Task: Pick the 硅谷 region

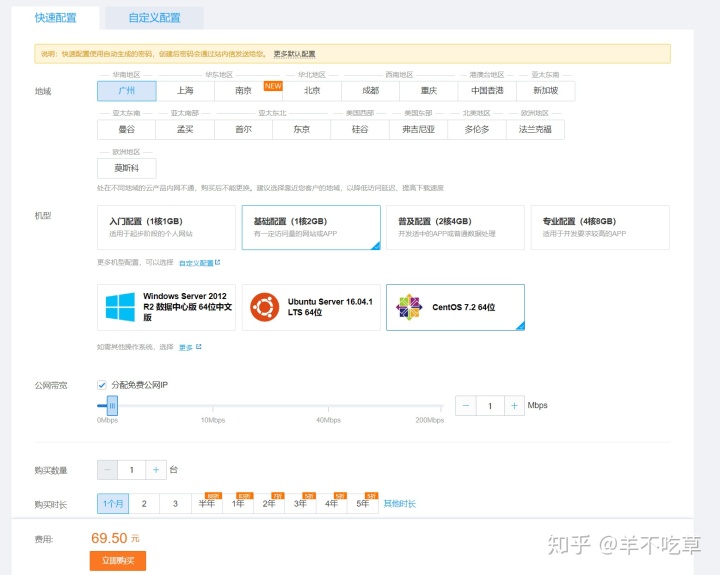Action: point(360,130)
